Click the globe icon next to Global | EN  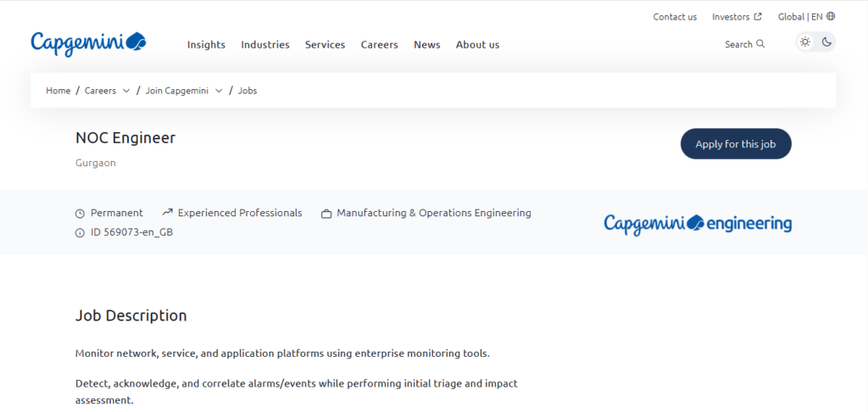pyautogui.click(x=831, y=17)
